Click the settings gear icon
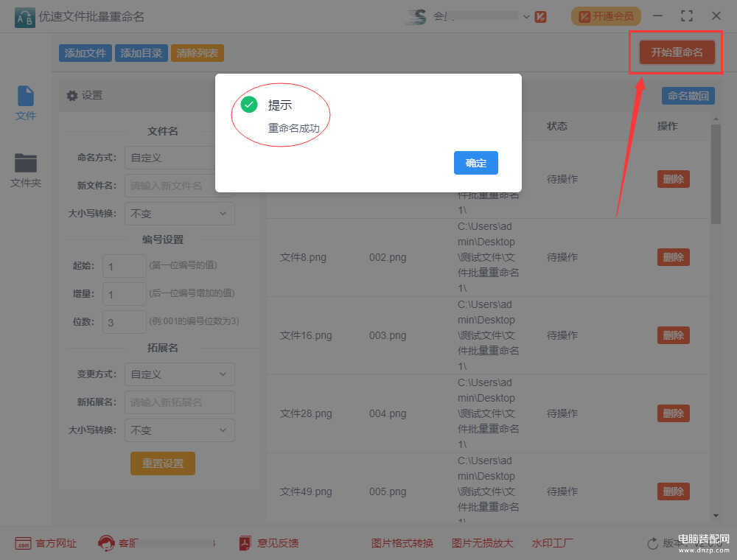The image size is (737, 560). tap(71, 95)
